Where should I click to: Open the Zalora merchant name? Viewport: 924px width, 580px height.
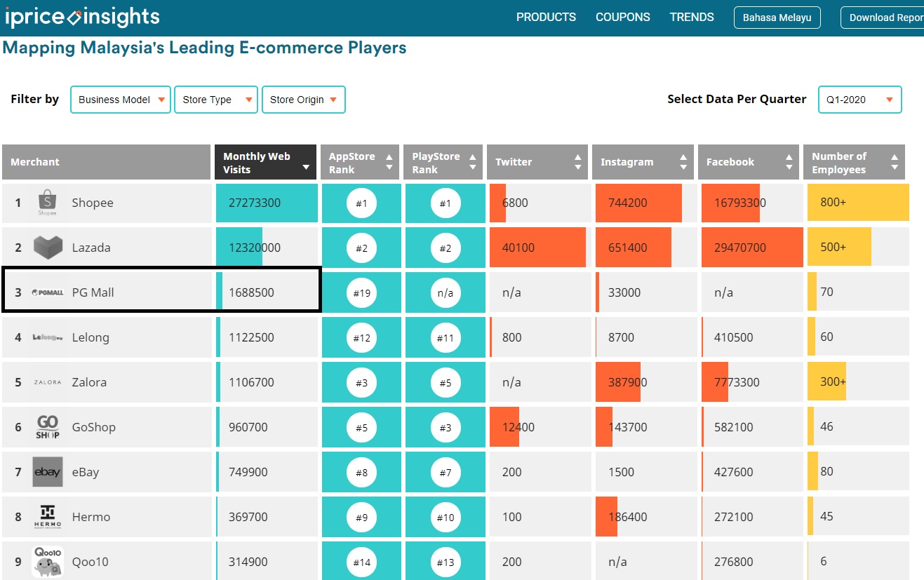click(x=89, y=382)
